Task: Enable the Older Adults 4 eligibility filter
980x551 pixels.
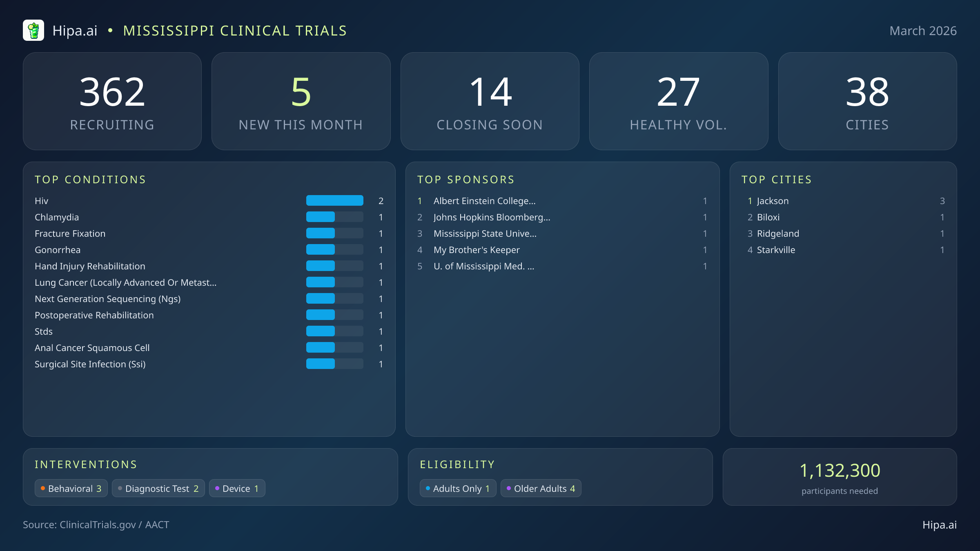Action: tap(541, 488)
